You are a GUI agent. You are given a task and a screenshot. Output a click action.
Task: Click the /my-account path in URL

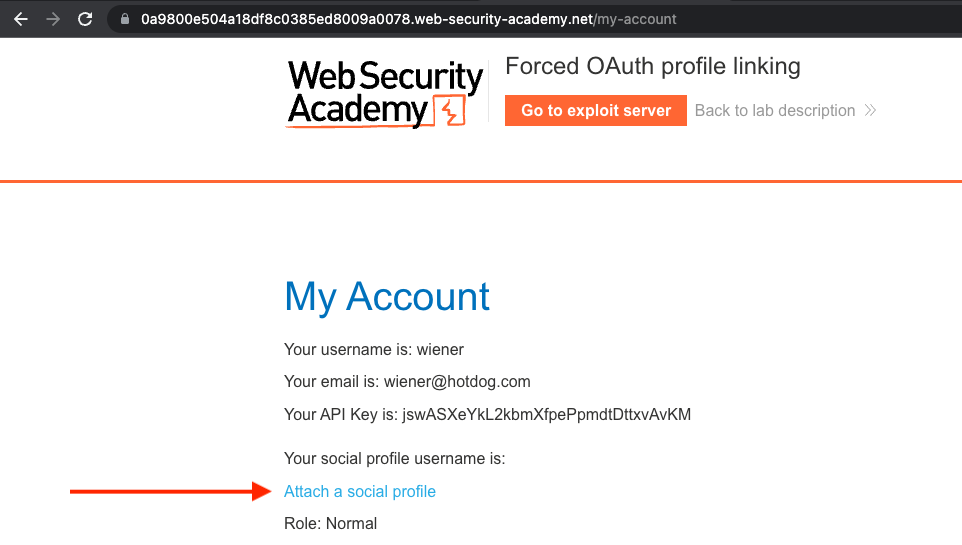tap(635, 19)
